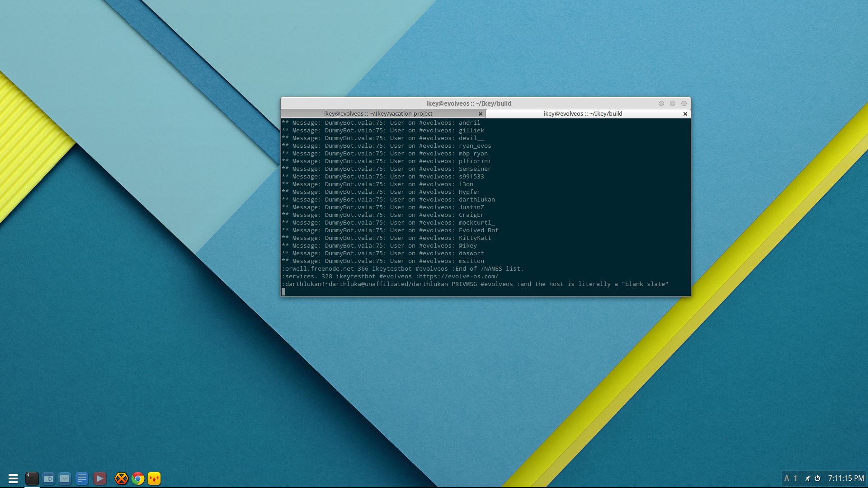
Task: Click the username 'mockturtl_'
Action: tap(476, 223)
